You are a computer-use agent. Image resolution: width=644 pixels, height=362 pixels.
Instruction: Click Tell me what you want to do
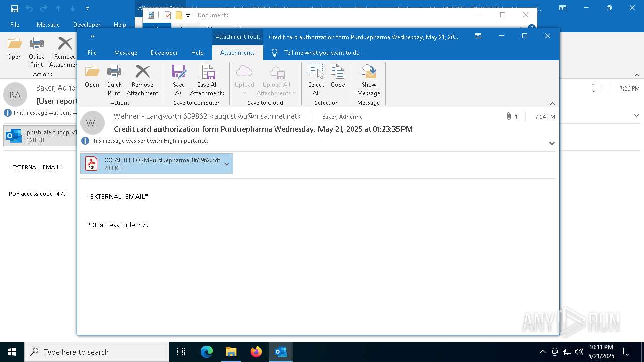pyautogui.click(x=321, y=53)
